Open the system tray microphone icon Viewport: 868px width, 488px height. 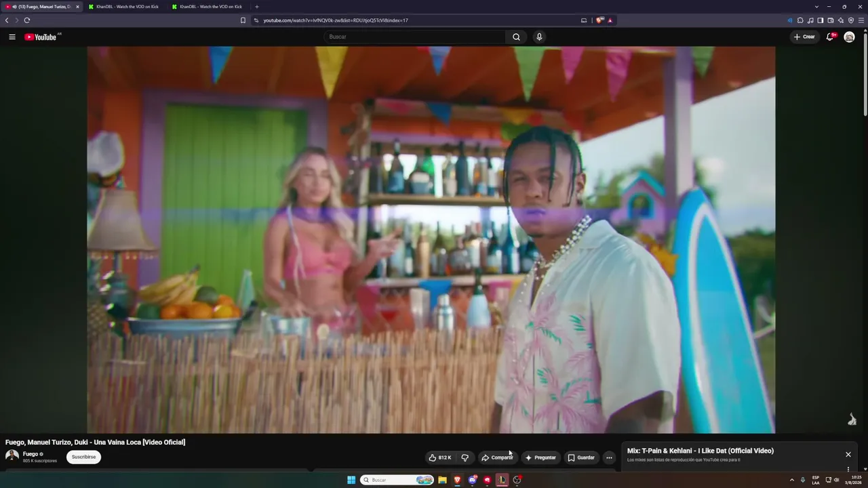tap(803, 480)
